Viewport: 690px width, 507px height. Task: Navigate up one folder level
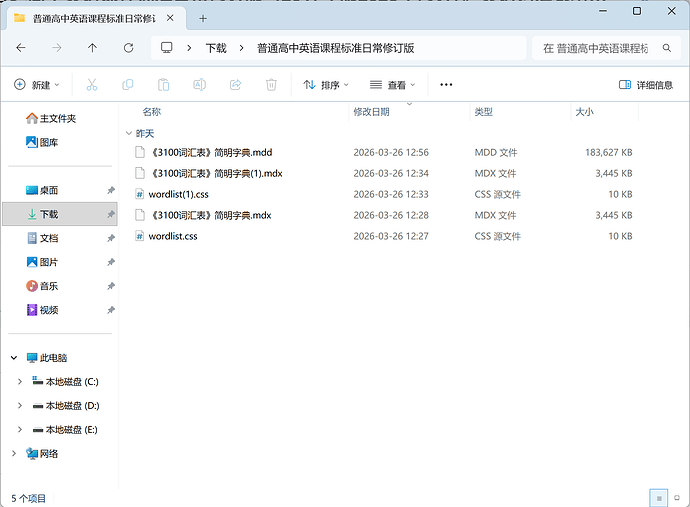(92, 48)
